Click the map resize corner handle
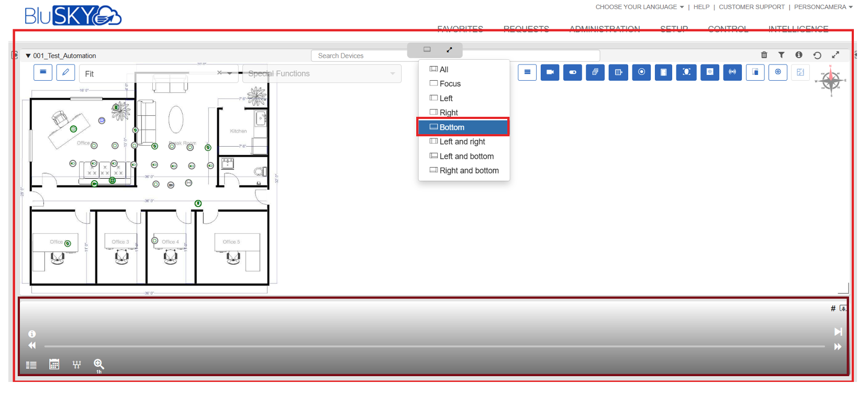The height and width of the screenshot is (394, 868). click(x=843, y=288)
